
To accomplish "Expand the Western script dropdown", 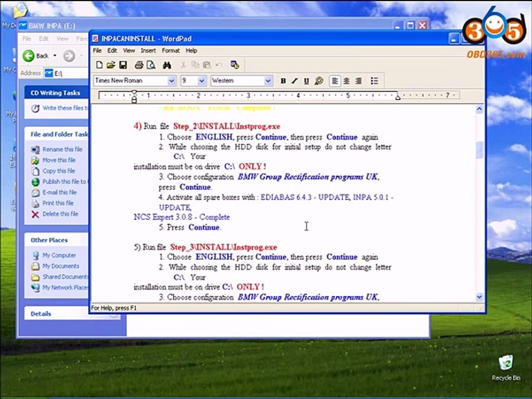I will [x=268, y=81].
